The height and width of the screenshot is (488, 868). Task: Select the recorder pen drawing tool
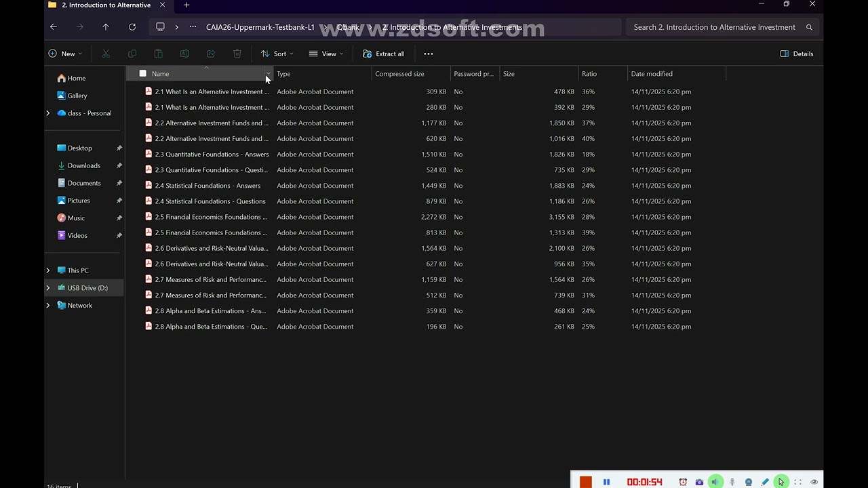pos(765,482)
